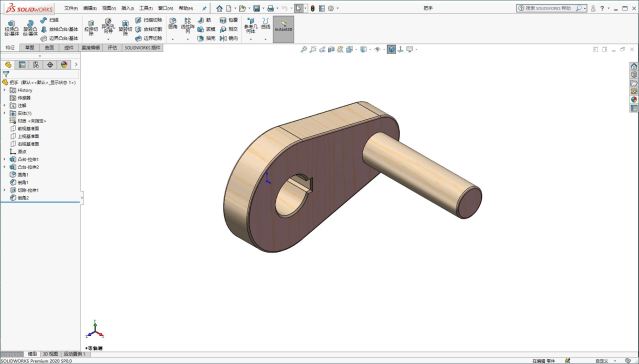Choose the 镜向 mirror tool
Screen dimensions: 639x364
pos(229,38)
